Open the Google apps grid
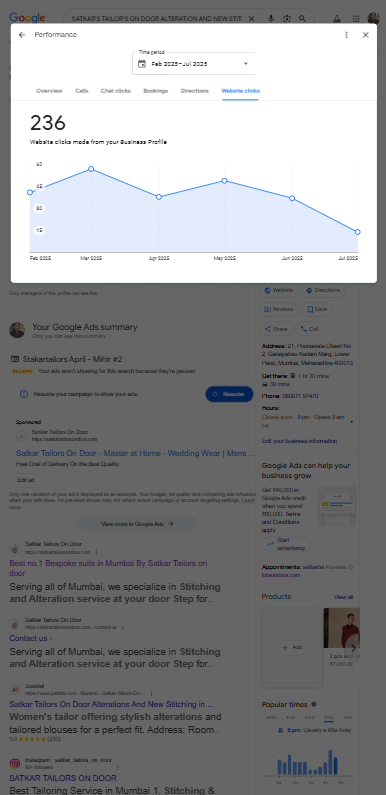Image resolution: width=386 pixels, height=795 pixels. click(x=356, y=19)
